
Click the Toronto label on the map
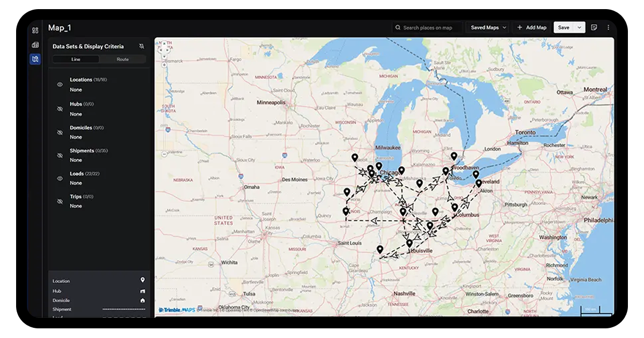pos(525,132)
